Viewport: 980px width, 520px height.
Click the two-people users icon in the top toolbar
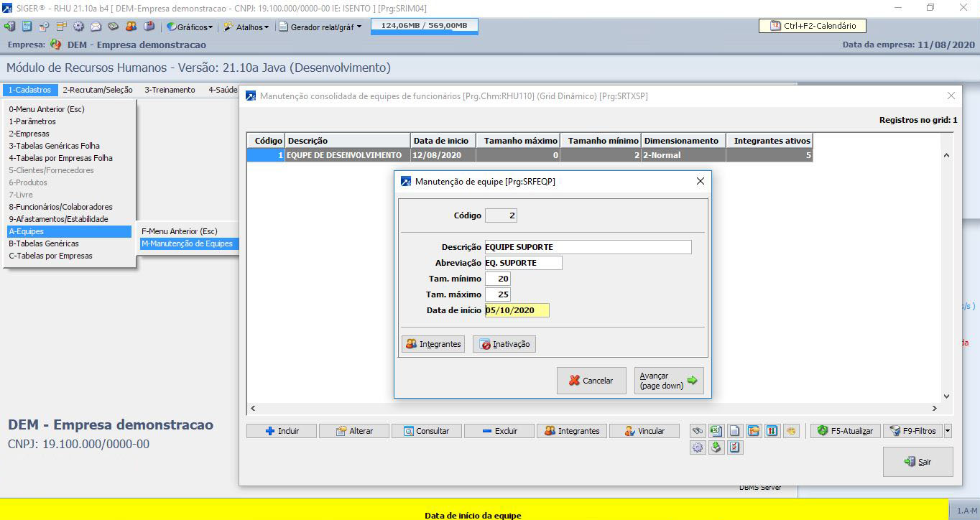point(131,27)
